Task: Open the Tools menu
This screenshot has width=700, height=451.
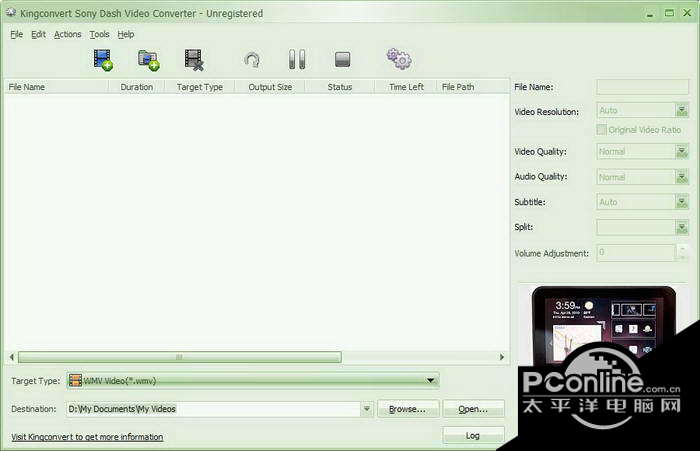Action: click(x=99, y=34)
